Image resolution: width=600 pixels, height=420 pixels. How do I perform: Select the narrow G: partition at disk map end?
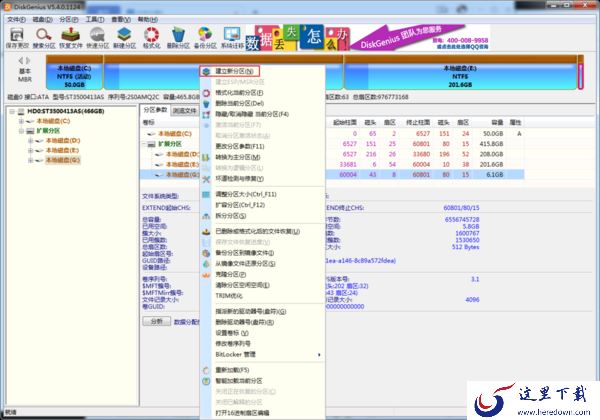click(580, 73)
